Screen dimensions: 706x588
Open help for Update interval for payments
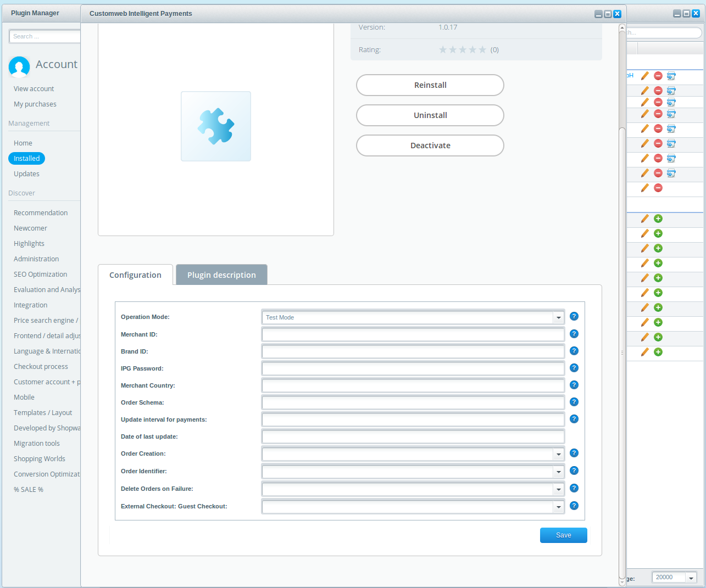click(x=574, y=419)
